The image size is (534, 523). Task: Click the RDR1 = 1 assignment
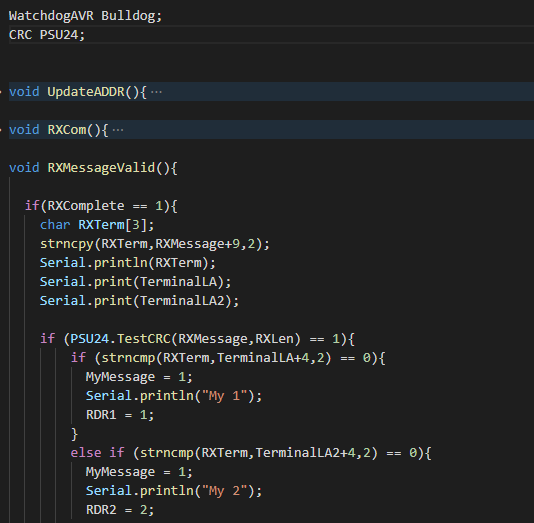coord(120,415)
